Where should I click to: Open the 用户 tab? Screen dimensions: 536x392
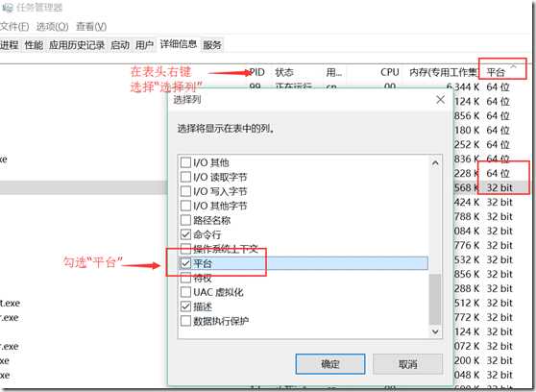coord(145,45)
